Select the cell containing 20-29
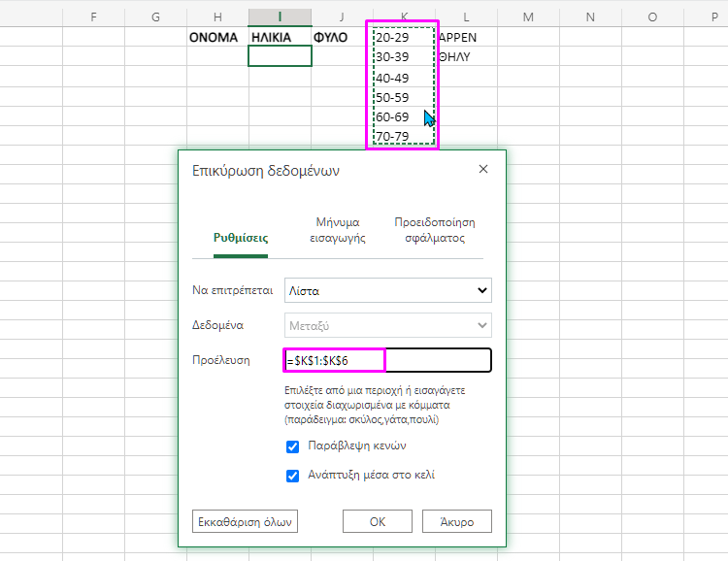The width and height of the screenshot is (728, 561). [x=402, y=37]
